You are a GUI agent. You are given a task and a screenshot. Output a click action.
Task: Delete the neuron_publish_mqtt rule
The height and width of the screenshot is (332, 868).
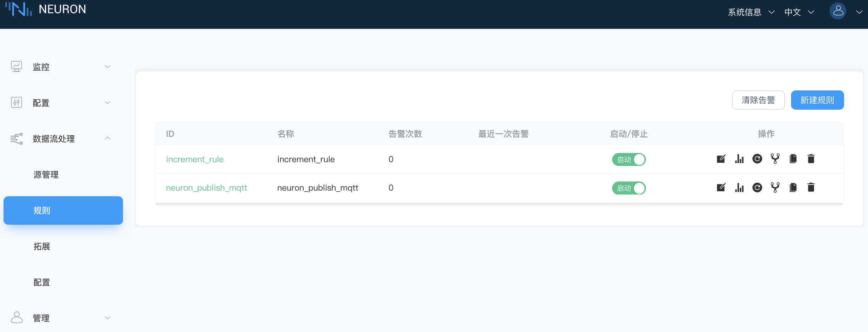click(811, 187)
